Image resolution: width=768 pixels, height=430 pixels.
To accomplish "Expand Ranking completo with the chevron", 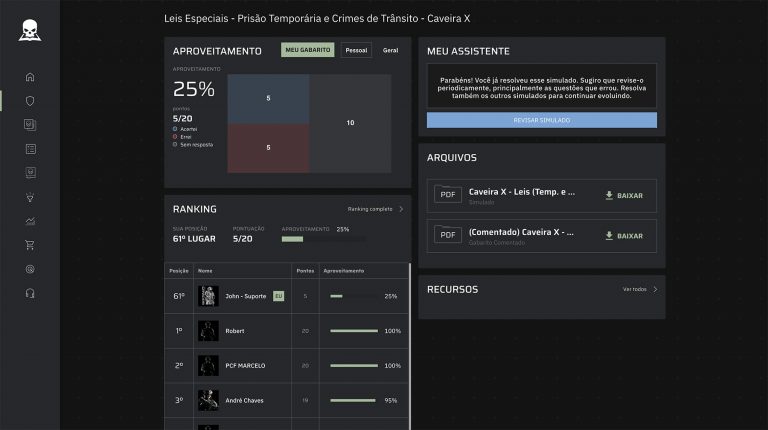I will (x=401, y=209).
